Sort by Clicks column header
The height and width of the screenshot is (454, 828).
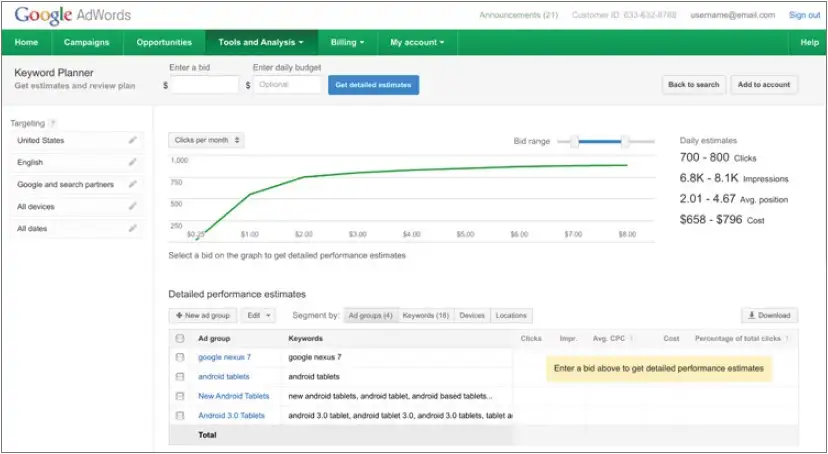531,339
